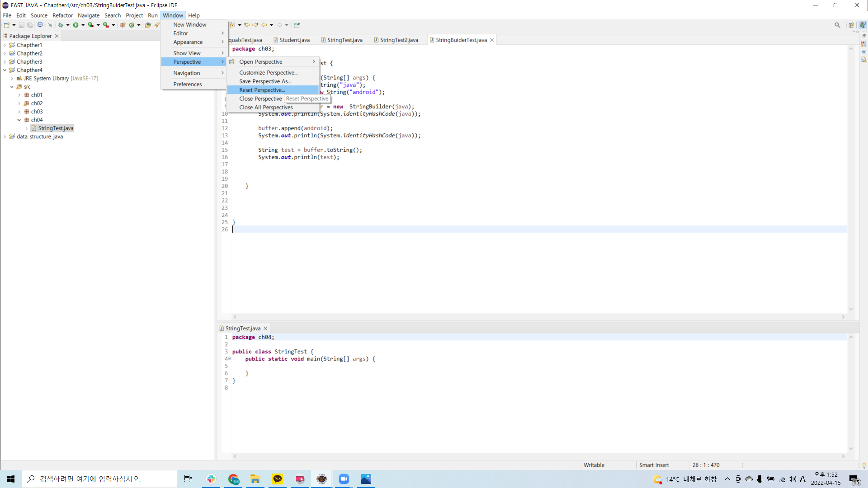Expand the Chapther1 project node
This screenshot has height=488, width=868.
click(x=5, y=45)
